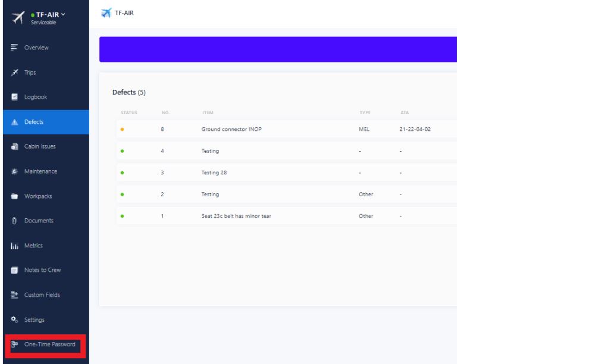Click the Overview icon in sidebar
The image size is (593, 364).
coord(14,48)
